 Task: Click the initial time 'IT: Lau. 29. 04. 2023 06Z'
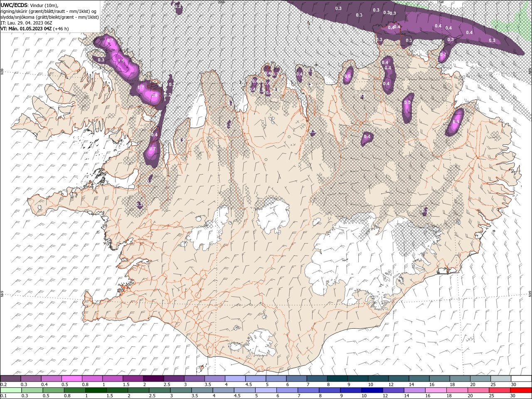(26, 23)
